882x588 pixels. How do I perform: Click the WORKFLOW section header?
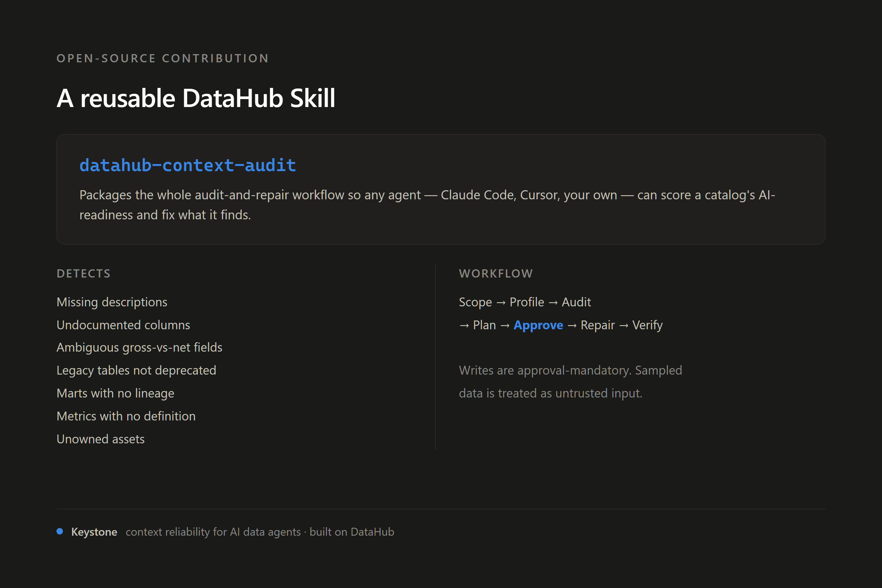click(496, 273)
